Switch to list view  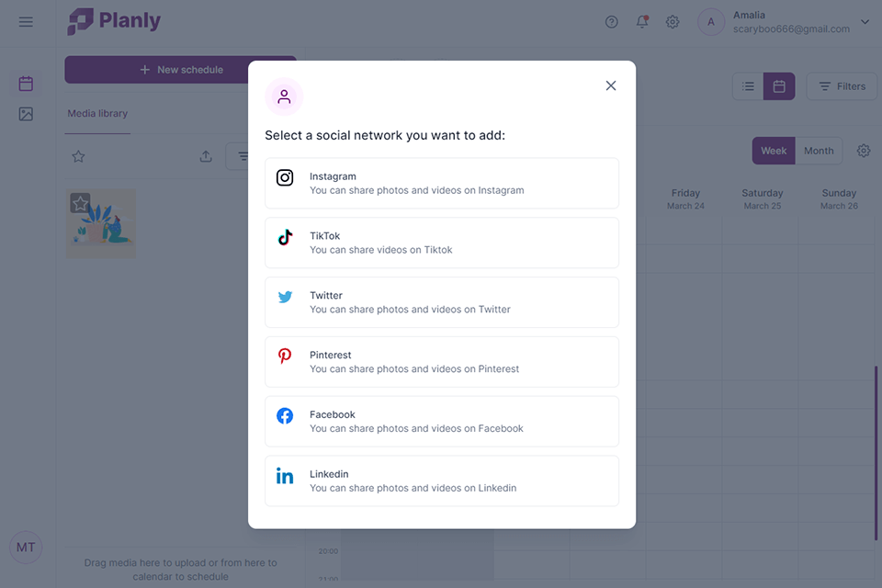click(x=748, y=86)
